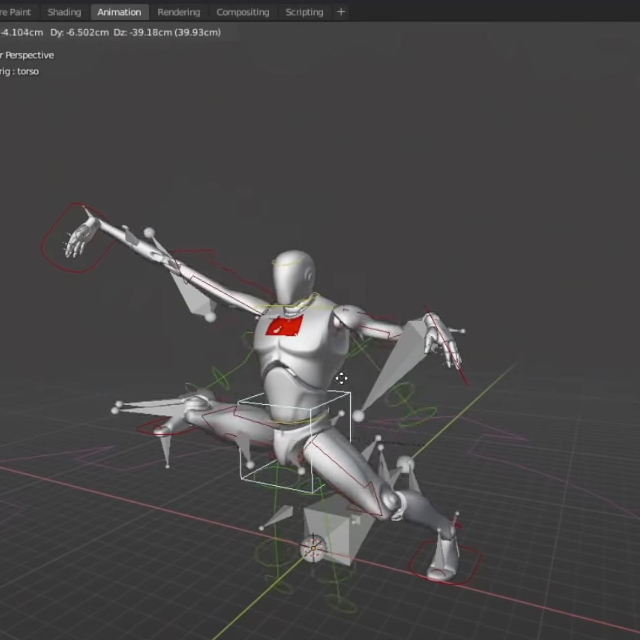The height and width of the screenshot is (640, 640).
Task: Click the mannequin's head
Action: (x=294, y=276)
